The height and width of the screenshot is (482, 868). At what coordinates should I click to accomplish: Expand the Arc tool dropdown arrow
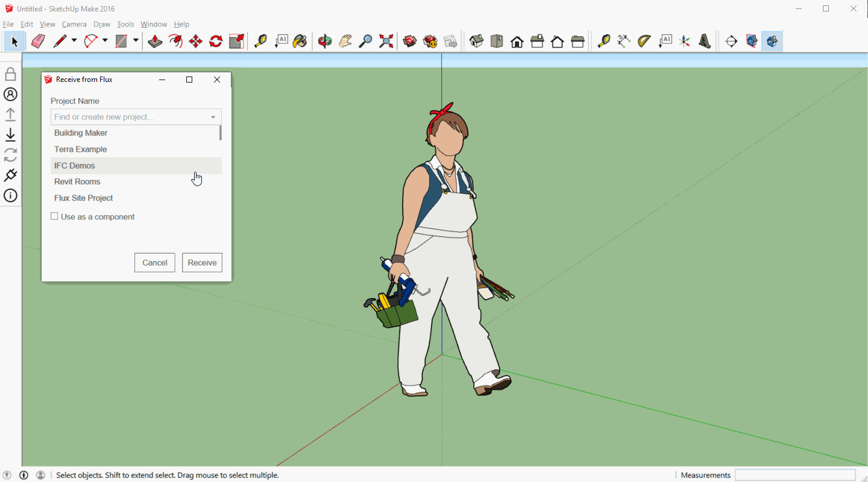[105, 41]
